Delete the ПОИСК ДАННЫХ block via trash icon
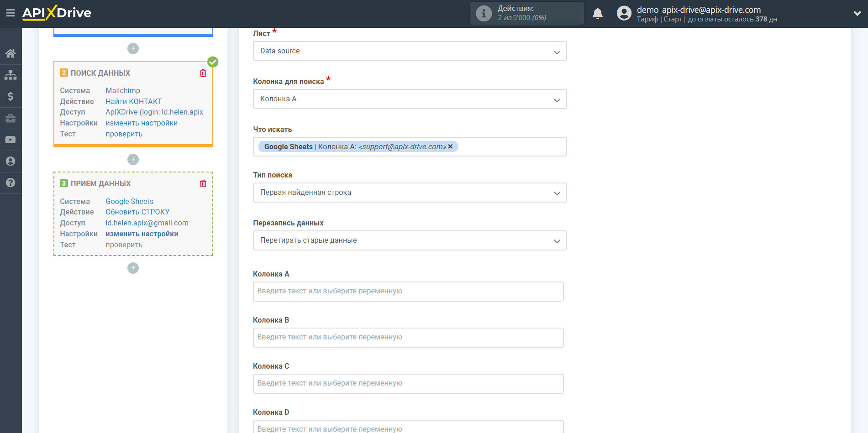The width and height of the screenshot is (868, 433). [x=203, y=73]
